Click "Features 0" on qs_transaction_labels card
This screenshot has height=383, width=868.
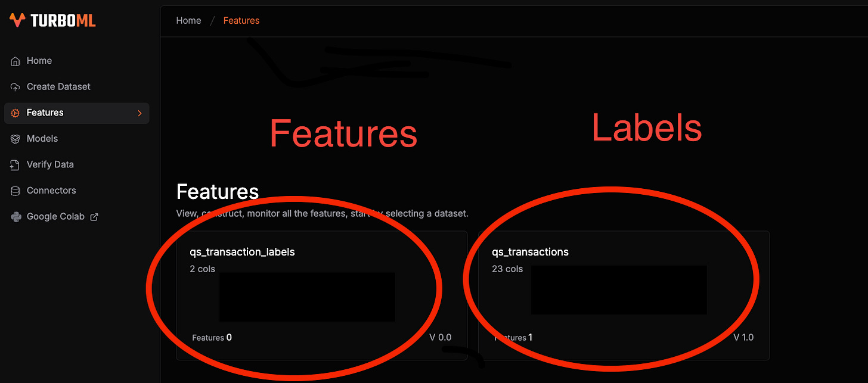tap(212, 338)
